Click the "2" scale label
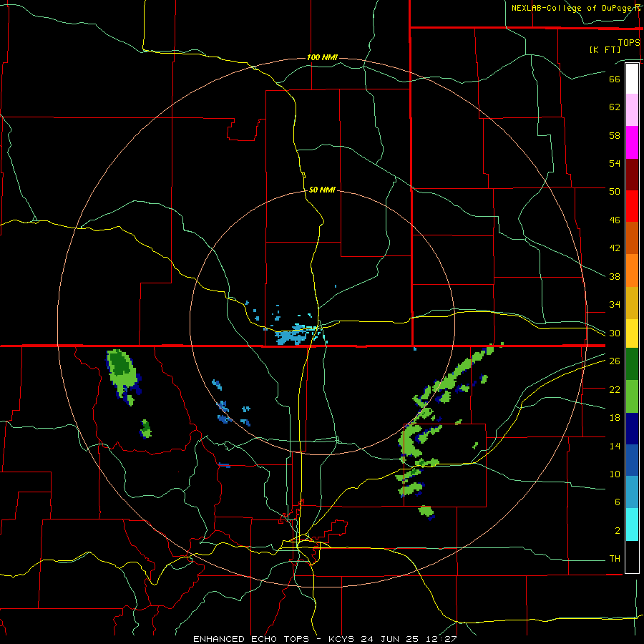Screen dimensions: 644x644 coord(618,531)
